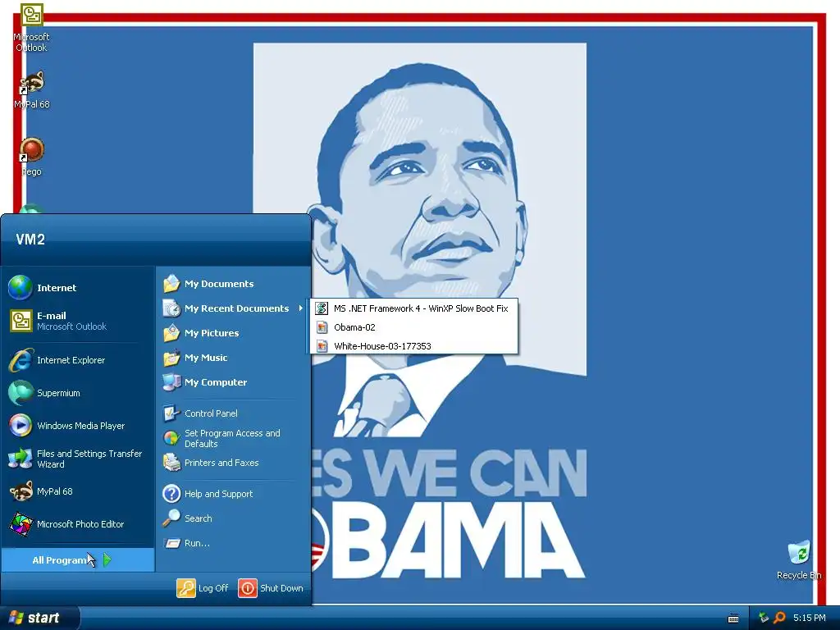The image size is (840, 630).
Task: Open Windows Media Player
Action: point(78,426)
